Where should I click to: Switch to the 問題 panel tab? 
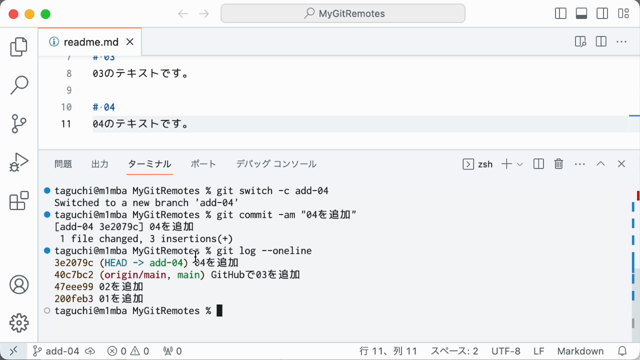click(x=63, y=164)
